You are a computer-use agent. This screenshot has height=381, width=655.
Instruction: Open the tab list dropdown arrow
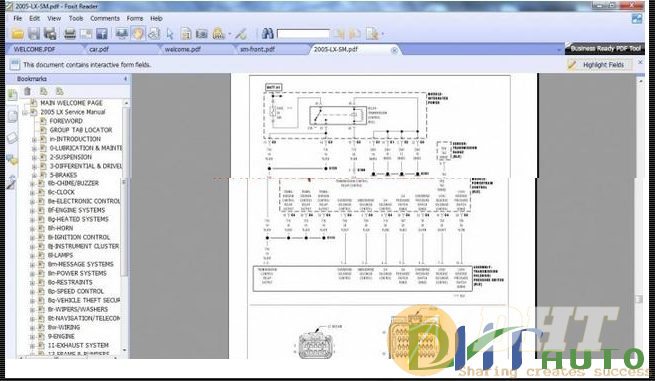click(559, 50)
